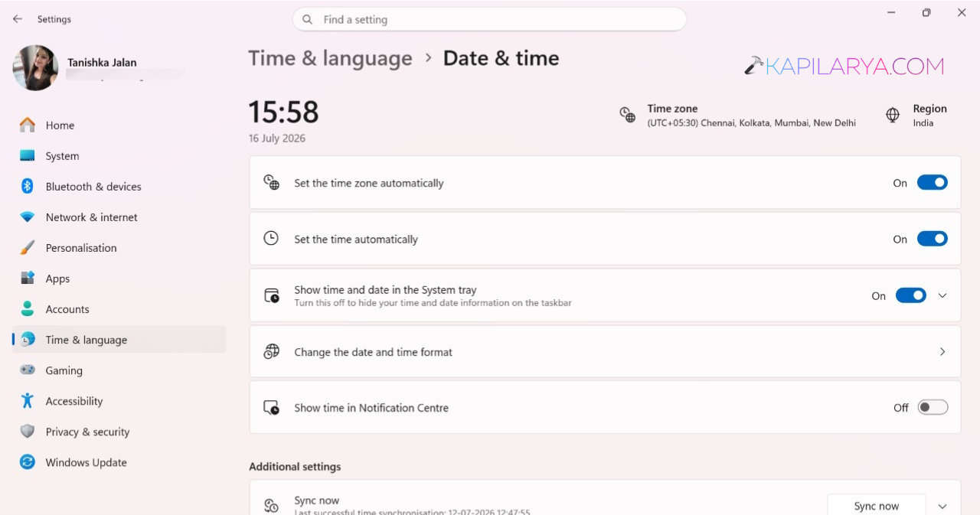980x515 pixels.
Task: Expand the Sync now section chevron
Action: (942, 507)
